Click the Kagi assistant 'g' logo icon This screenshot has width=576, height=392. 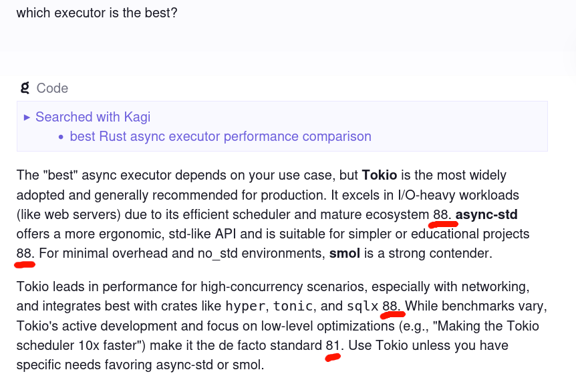click(25, 87)
